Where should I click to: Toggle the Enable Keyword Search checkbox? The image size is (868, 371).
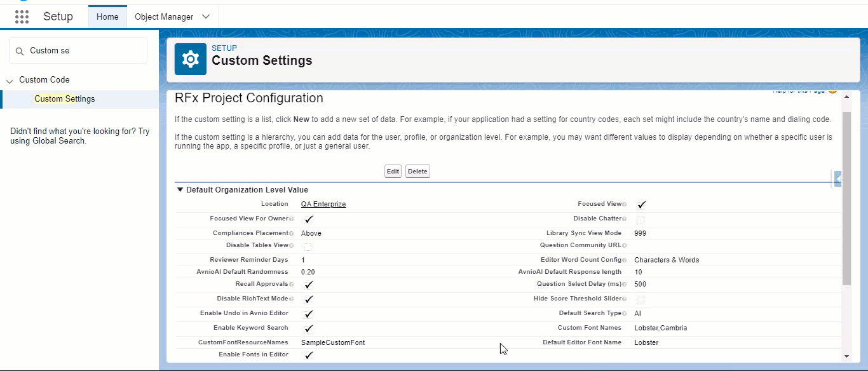click(308, 328)
